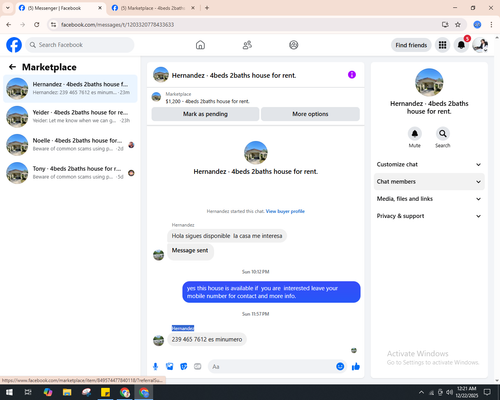The image size is (500, 400).
Task: Focus the Search Facebook field
Action: (x=80, y=45)
